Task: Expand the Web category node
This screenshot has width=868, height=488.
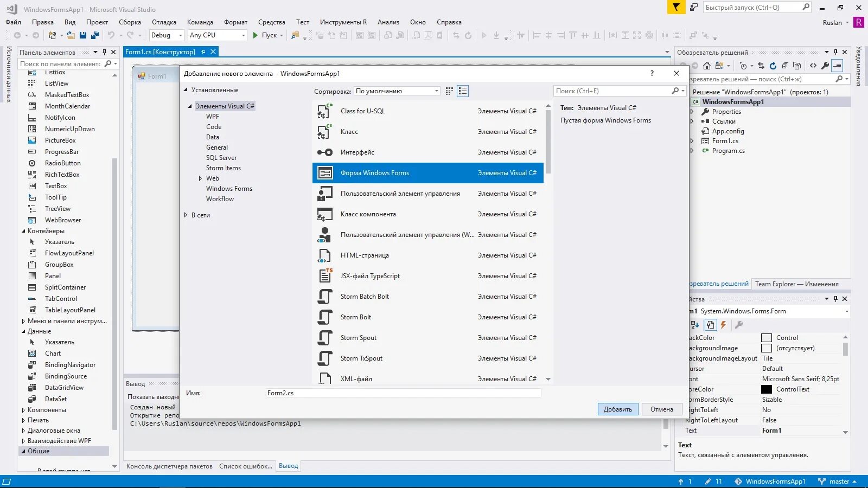Action: point(200,178)
